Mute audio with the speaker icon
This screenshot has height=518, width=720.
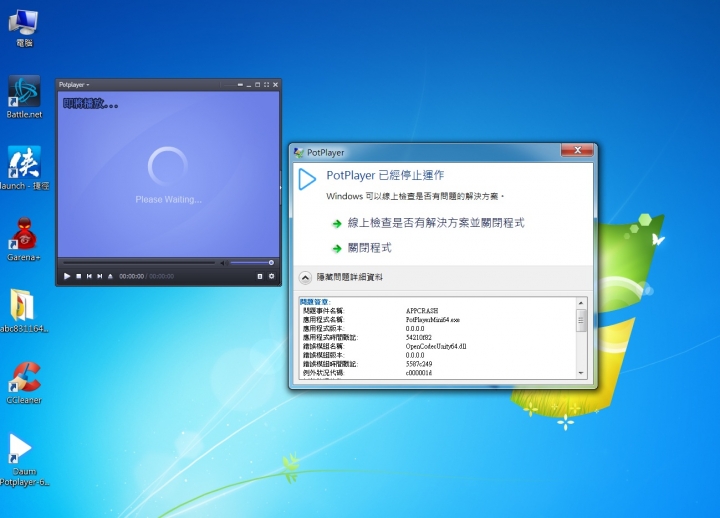pyautogui.click(x=223, y=263)
